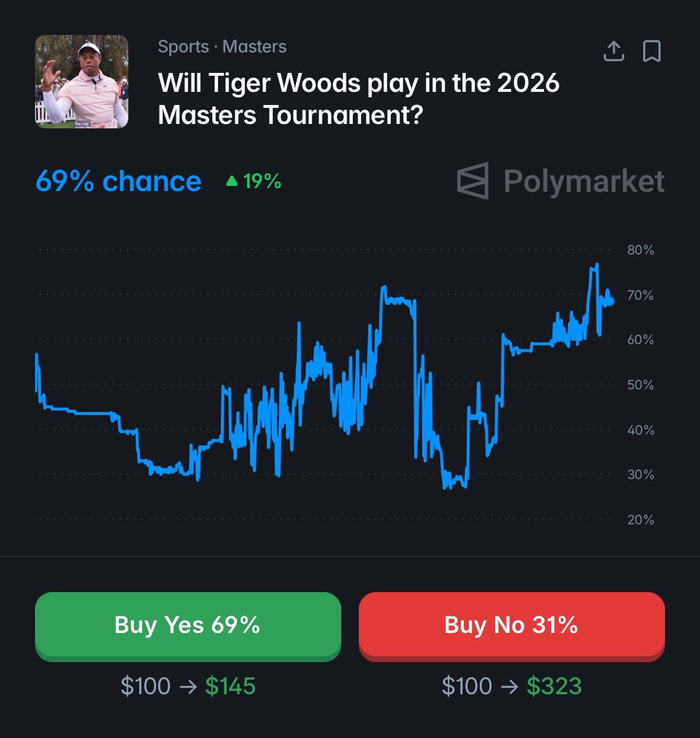Click the 69% chance label

pos(118,181)
